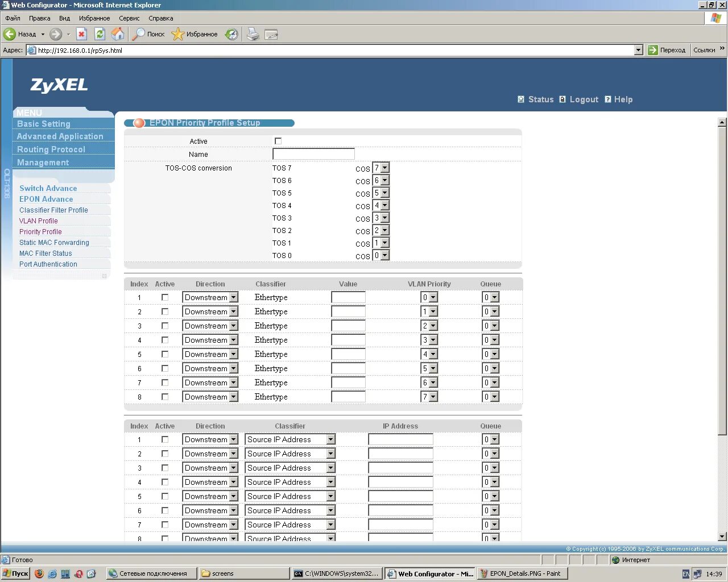Open the TOS 4 COS dropdown
Image resolution: width=728 pixels, height=582 pixels.
(x=381, y=205)
